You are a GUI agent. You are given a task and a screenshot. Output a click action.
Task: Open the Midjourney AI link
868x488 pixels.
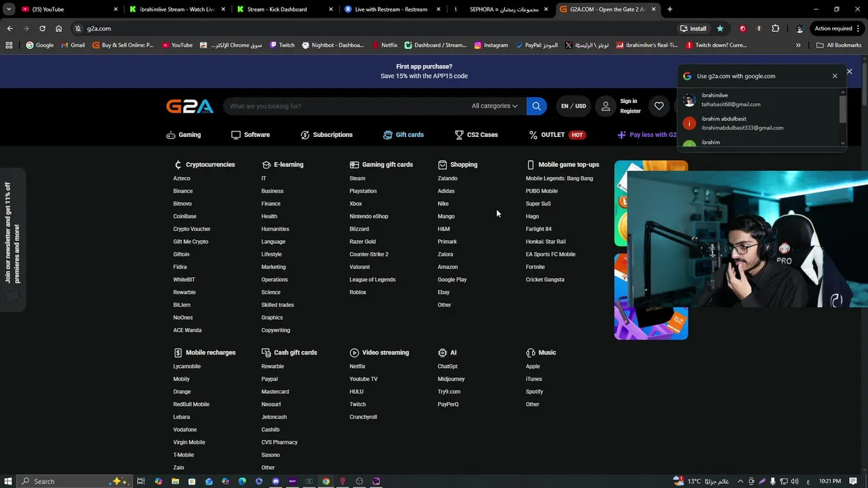pyautogui.click(x=451, y=379)
